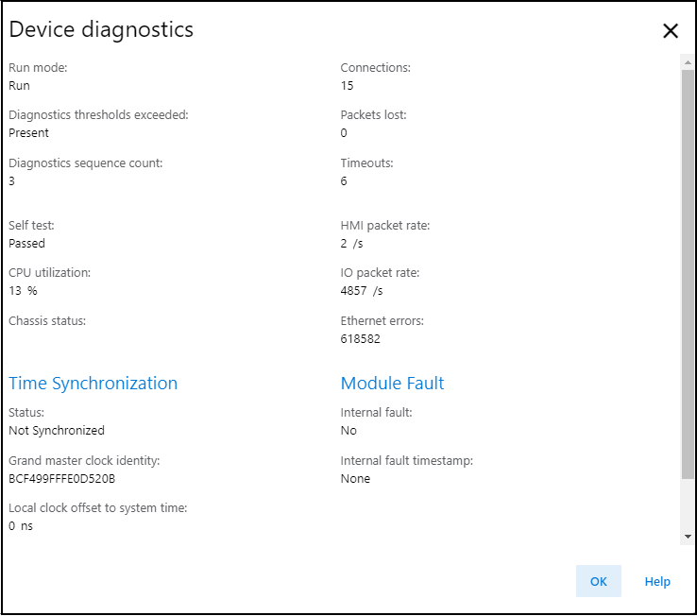This screenshot has width=697, height=616.
Task: Click the IO packet rate value 4857
Action: pyautogui.click(x=355, y=291)
